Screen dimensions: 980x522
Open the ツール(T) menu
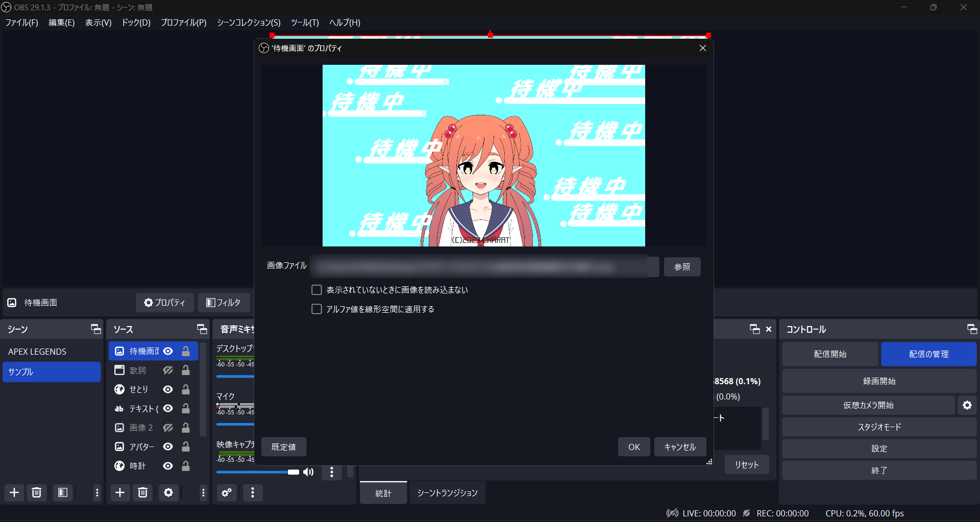[305, 22]
